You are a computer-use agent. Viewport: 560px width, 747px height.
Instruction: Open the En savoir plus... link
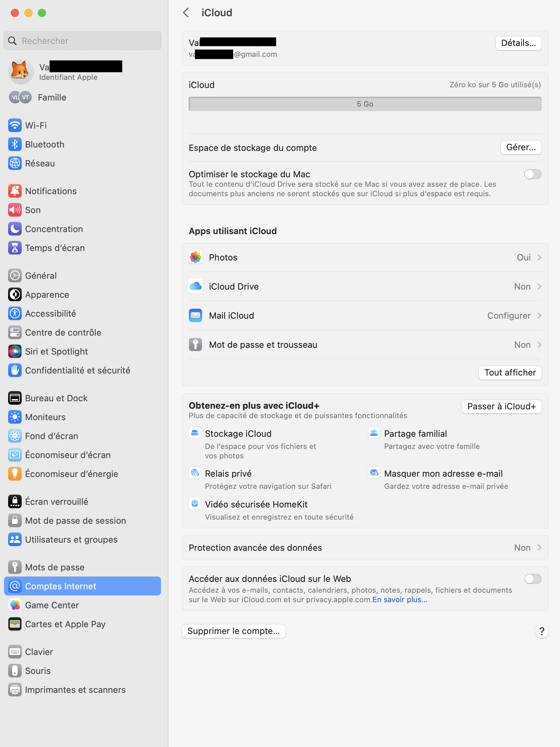click(x=400, y=600)
